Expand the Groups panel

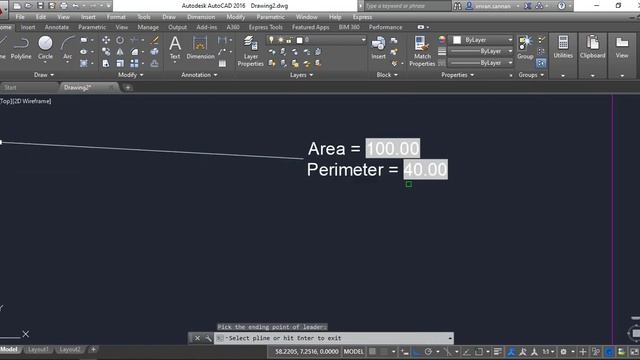coord(531,75)
